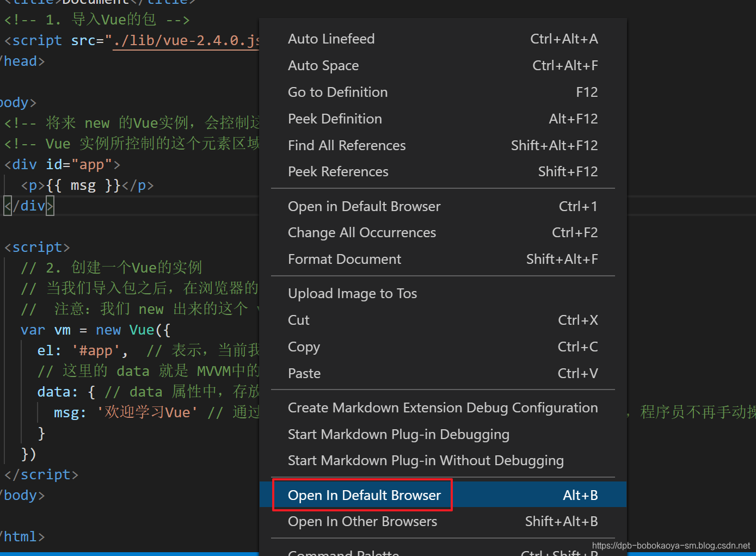Click the msg: '欢迎学习Vue' string

[147, 413]
